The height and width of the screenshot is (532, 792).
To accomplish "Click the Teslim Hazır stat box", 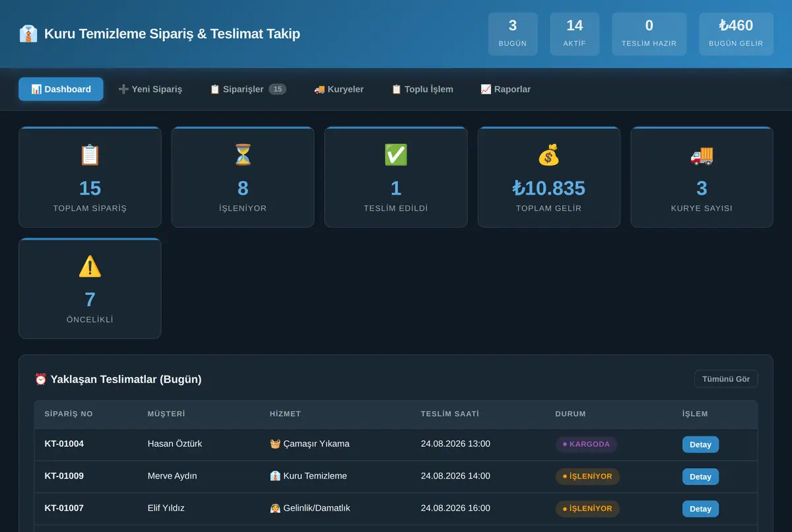I will pos(649,34).
